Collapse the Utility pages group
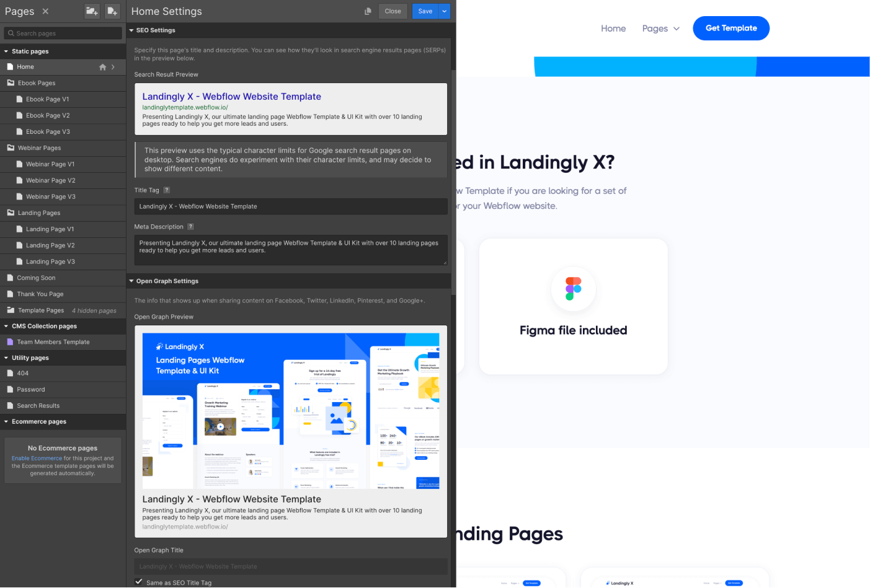 coord(6,358)
